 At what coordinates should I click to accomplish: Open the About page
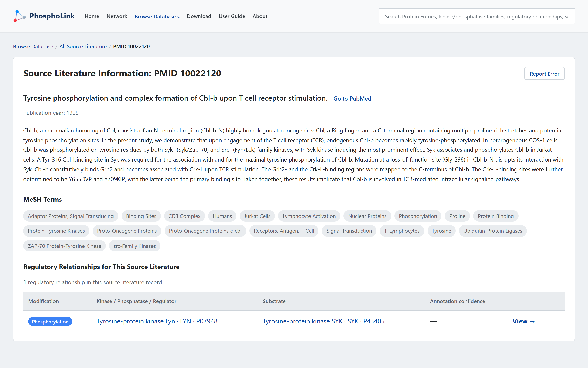click(x=260, y=16)
